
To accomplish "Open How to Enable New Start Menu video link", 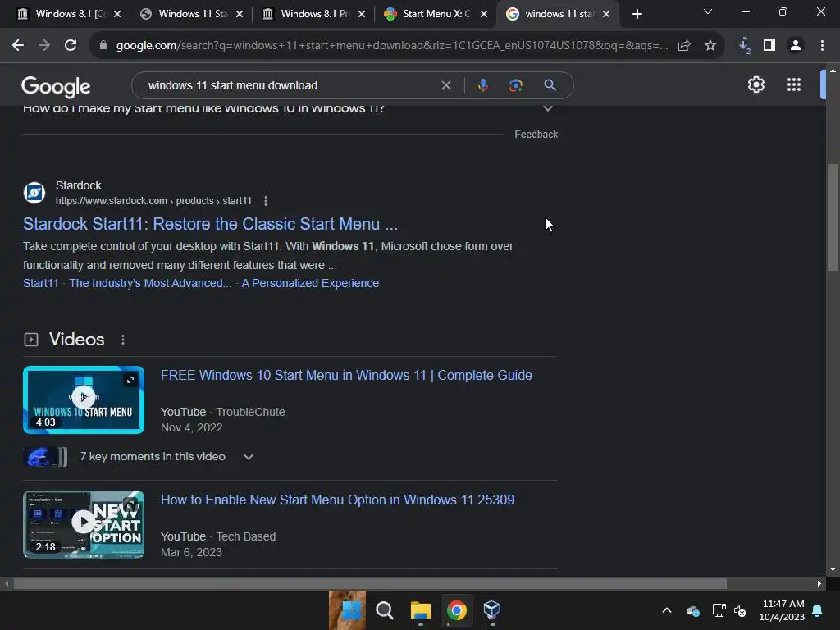I will pos(337,500).
